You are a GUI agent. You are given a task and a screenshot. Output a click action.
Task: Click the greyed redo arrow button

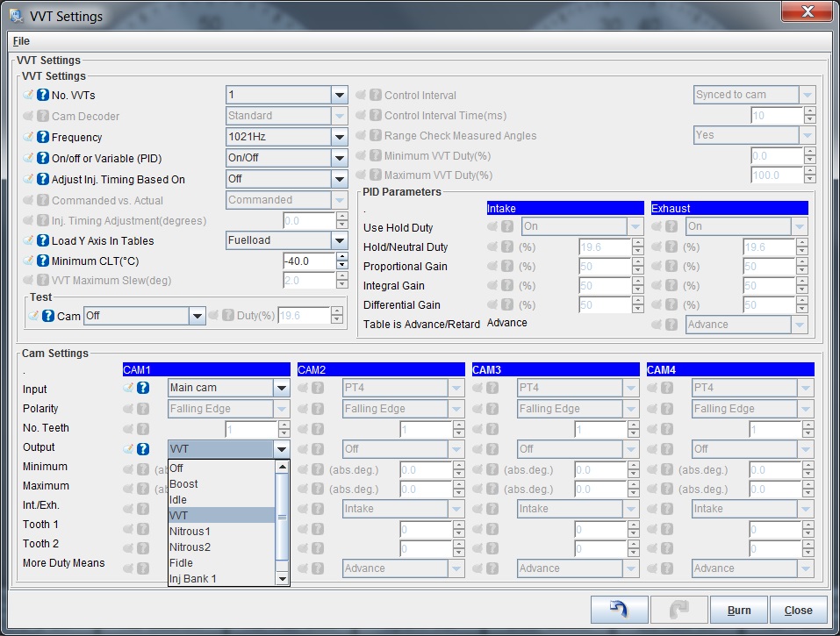tap(678, 610)
